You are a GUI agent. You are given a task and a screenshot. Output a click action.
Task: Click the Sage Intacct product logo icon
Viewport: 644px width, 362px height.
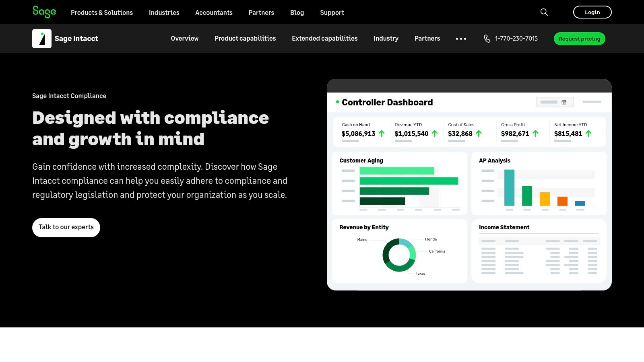click(x=42, y=39)
